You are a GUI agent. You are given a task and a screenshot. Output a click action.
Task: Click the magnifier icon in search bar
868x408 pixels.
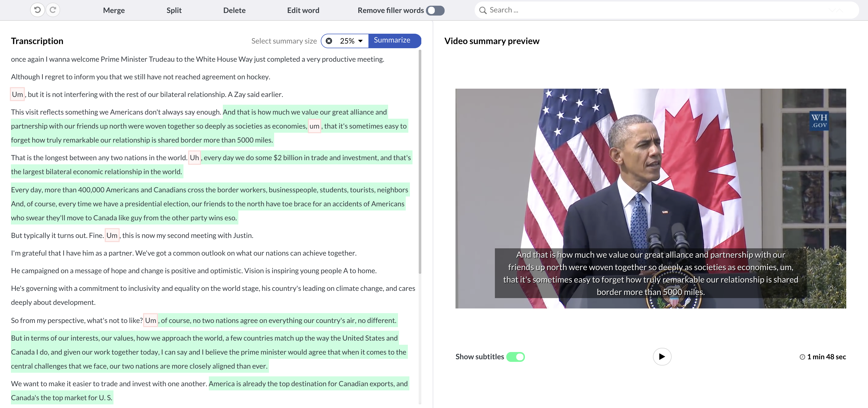point(483,10)
